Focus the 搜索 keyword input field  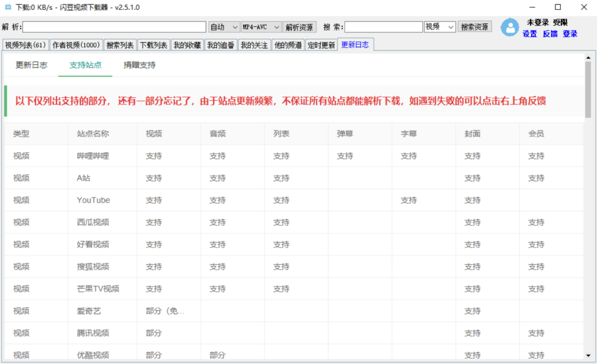pyautogui.click(x=384, y=27)
